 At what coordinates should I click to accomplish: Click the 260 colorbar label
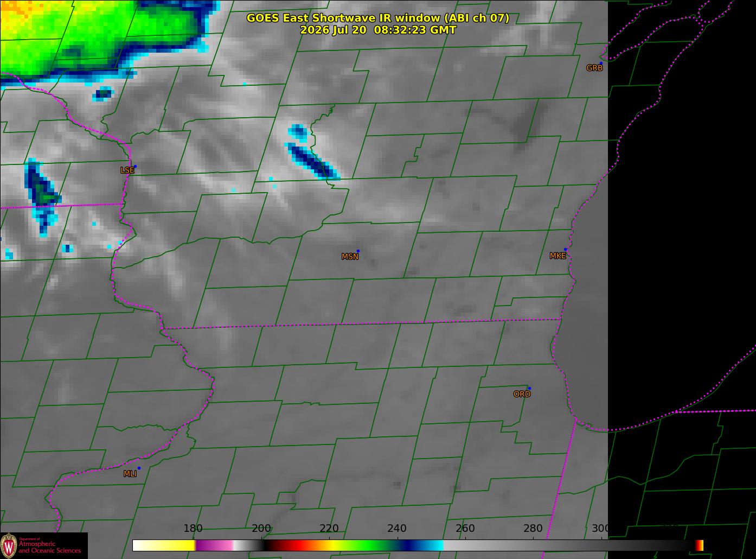click(465, 528)
